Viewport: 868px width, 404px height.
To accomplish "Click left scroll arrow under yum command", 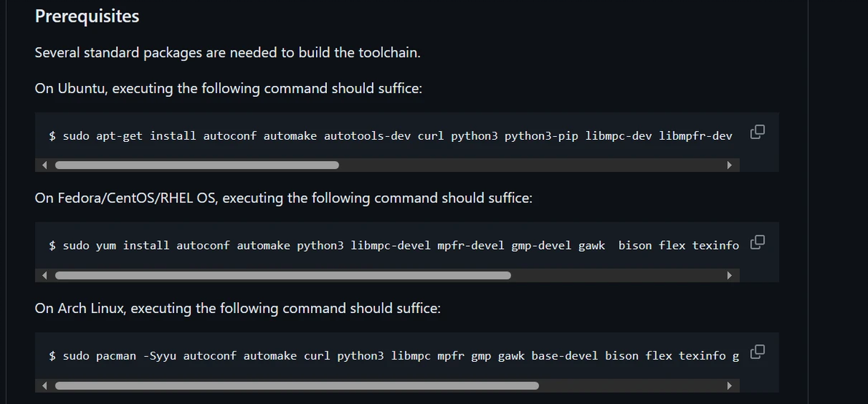I will point(45,275).
